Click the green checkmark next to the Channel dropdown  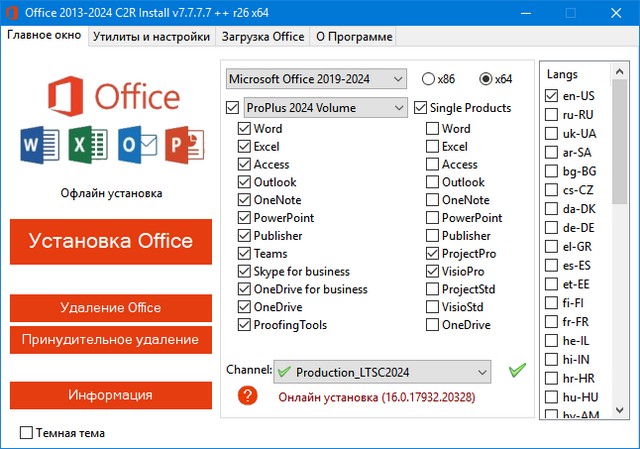[517, 371]
